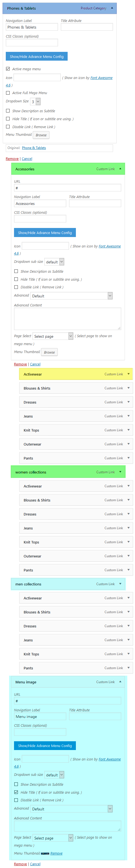Click the Menu image thumbnail preview
This screenshot has height=868, width=135.
pyautogui.click(x=45, y=853)
